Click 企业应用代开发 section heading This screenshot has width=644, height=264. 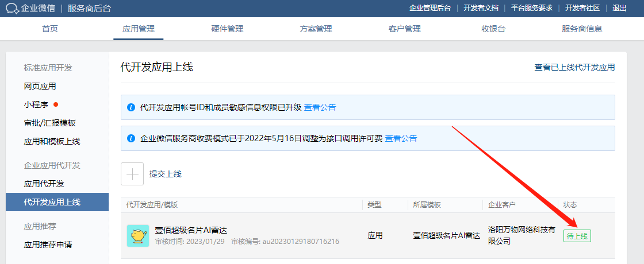(x=52, y=165)
